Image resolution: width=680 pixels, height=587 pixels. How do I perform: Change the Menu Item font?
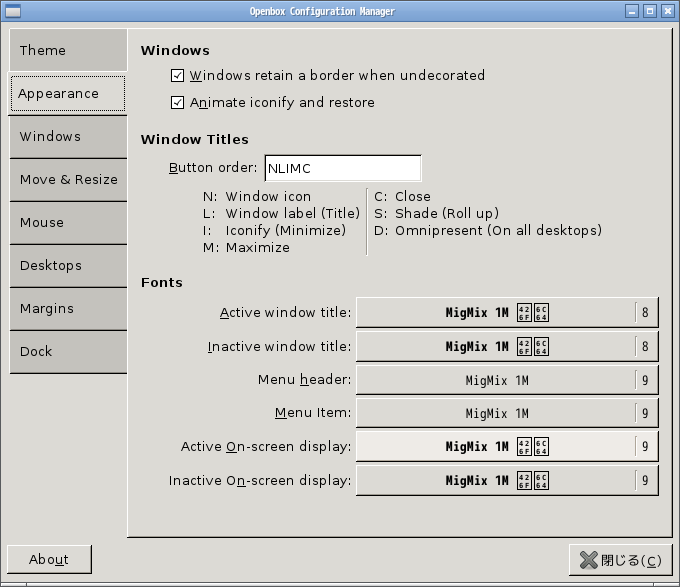pyautogui.click(x=507, y=413)
